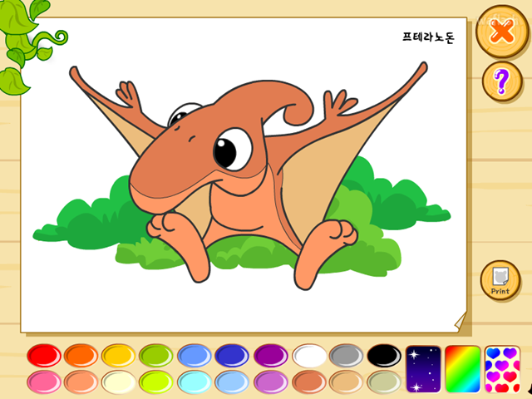Image resolution: width=532 pixels, height=399 pixels.
Task: Pick the cream pale yellow swatch
Action: (118, 382)
